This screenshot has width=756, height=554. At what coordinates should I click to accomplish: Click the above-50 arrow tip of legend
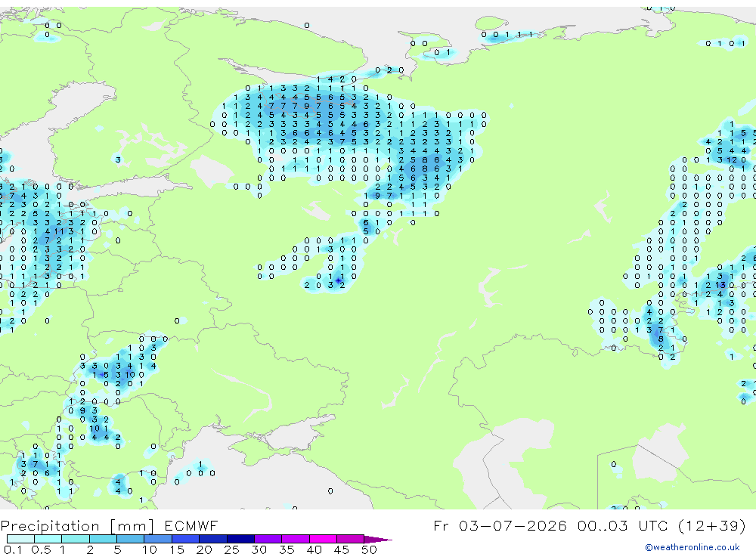pyautogui.click(x=378, y=540)
